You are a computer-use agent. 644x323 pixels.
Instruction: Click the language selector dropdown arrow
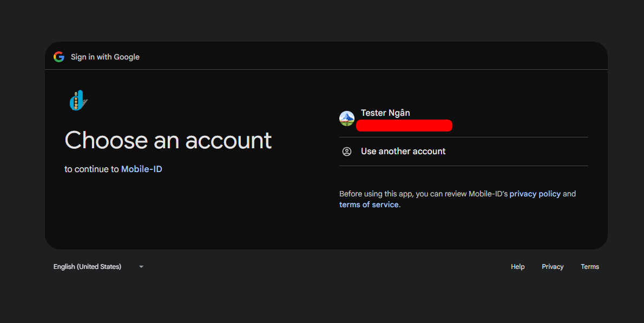[141, 267]
